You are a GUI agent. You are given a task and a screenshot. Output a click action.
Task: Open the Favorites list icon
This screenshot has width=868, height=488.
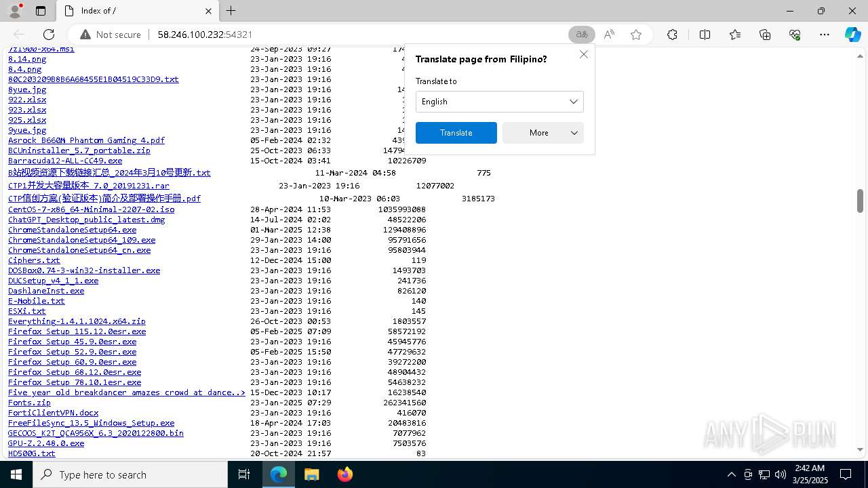pos(735,35)
